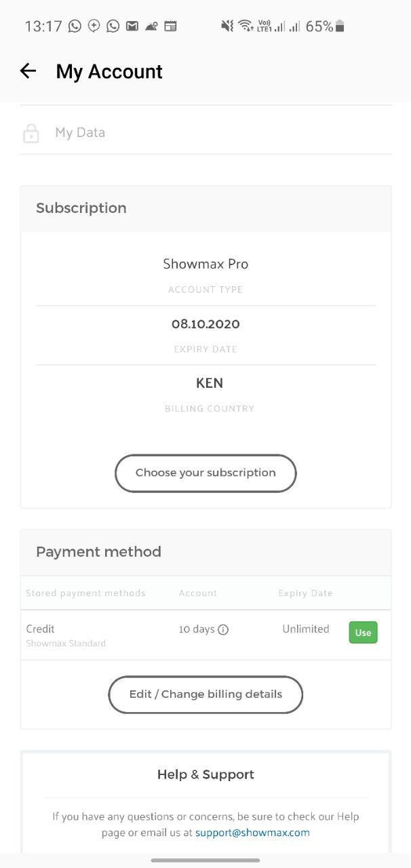Open the My Data menu item
Image resolution: width=411 pixels, height=868 pixels.
point(206,132)
